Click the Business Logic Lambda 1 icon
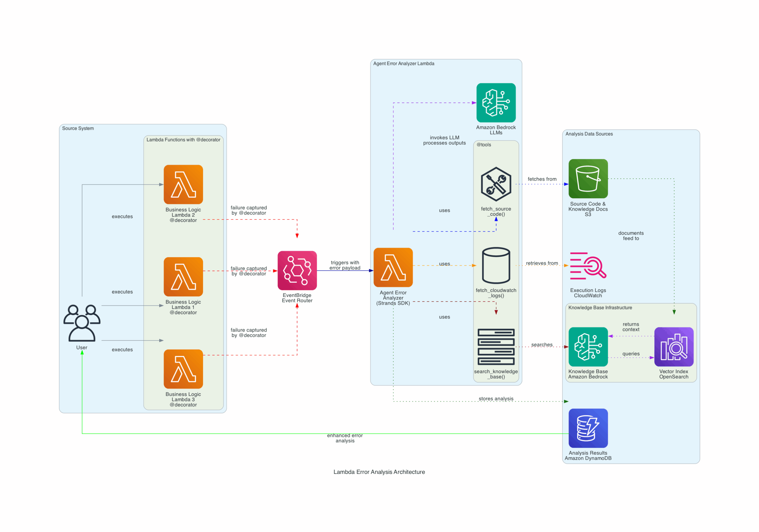 (183, 276)
